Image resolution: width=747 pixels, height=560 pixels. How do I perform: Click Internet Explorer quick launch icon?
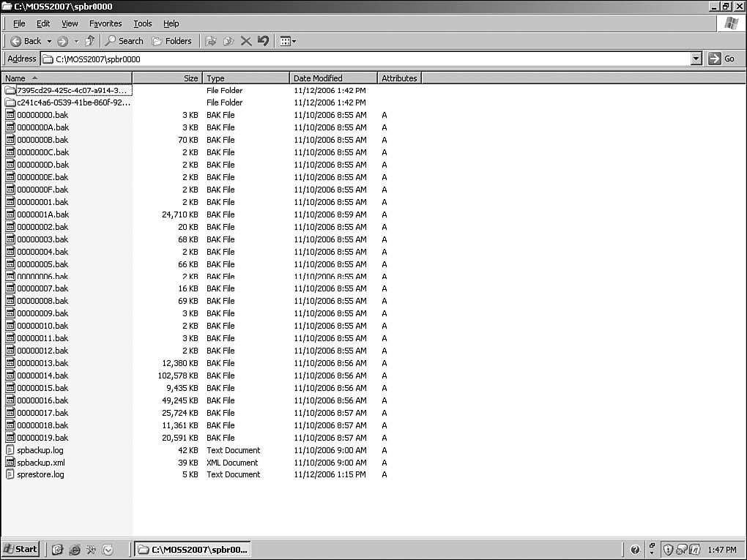[x=74, y=549]
